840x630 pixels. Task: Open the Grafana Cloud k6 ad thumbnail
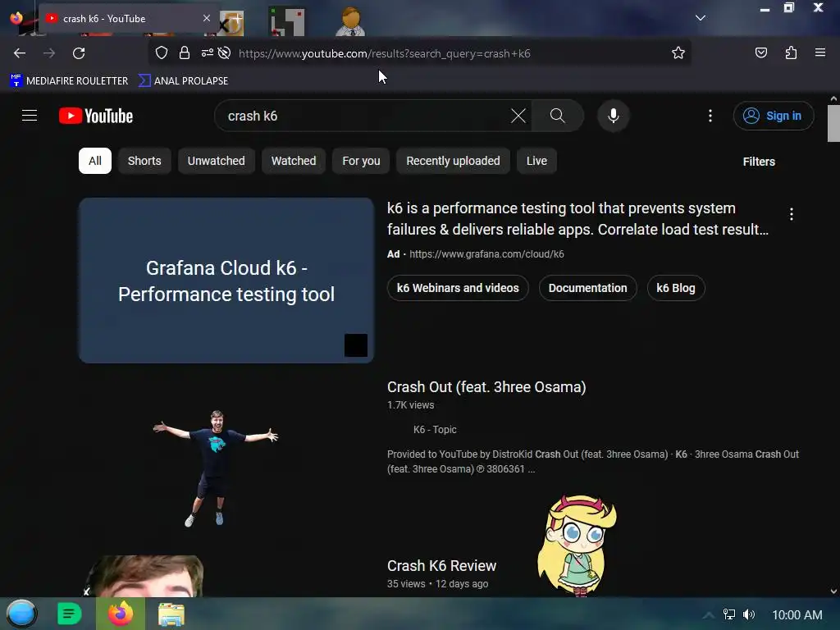pos(226,281)
